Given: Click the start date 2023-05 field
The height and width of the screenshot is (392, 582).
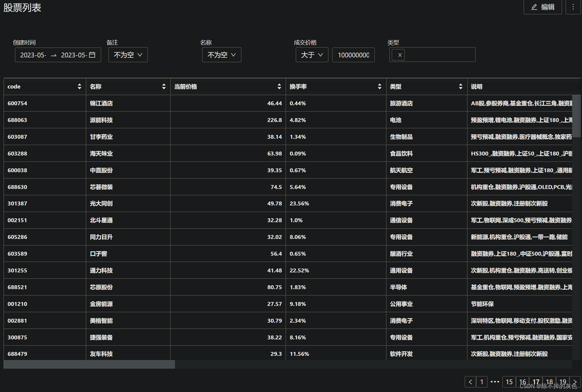Looking at the screenshot, I should 33,55.
